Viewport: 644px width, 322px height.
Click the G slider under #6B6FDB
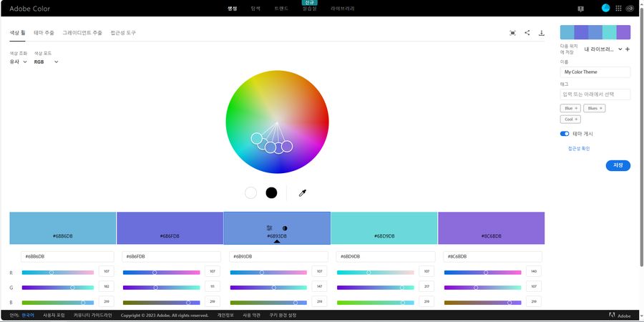coord(162,288)
